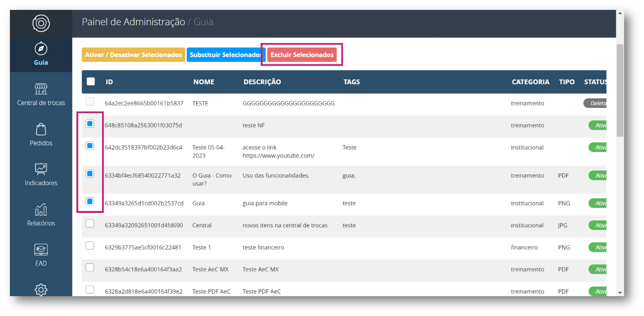The image size is (644, 316).
Task: Uncheck row 642dc3518397bf002b23d6c4 checkbox
Action: click(90, 146)
